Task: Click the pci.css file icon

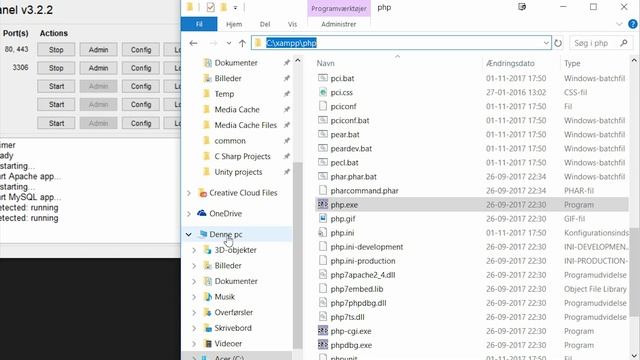Action: tap(323, 92)
